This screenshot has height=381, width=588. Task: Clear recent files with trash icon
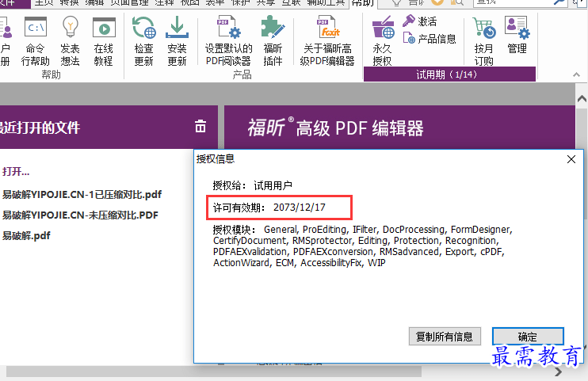[200, 127]
